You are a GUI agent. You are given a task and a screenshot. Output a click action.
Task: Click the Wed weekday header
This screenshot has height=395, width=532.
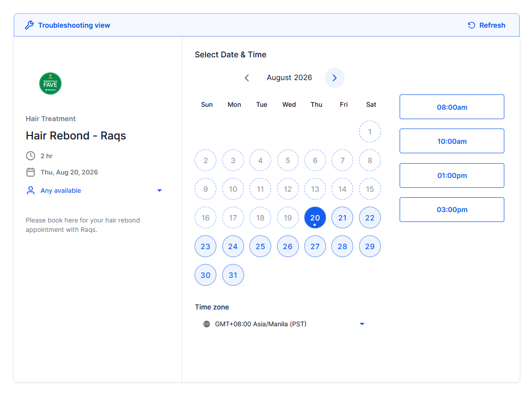(x=289, y=105)
